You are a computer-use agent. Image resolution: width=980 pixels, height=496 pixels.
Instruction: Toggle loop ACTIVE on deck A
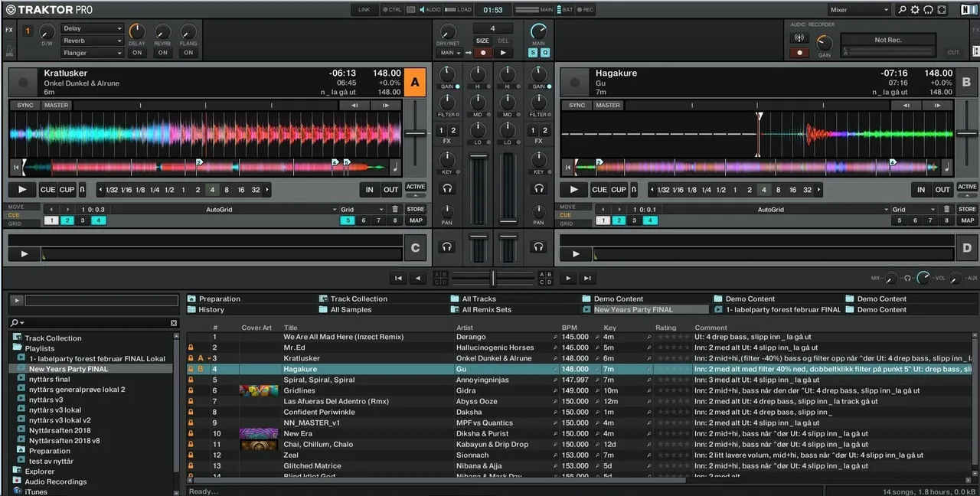click(x=415, y=187)
